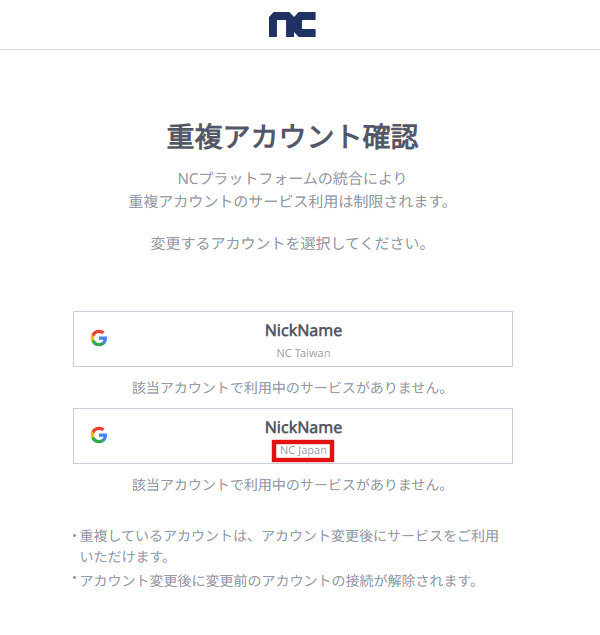Click the NC Taiwan region label
Viewport: 600px width, 635px height.
(303, 353)
